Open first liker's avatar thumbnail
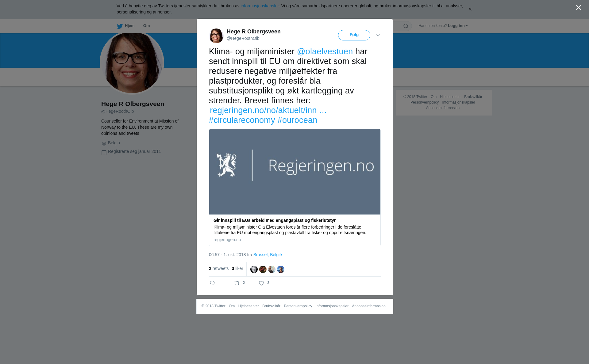Viewport: 589px width, 364px height. pos(254,269)
